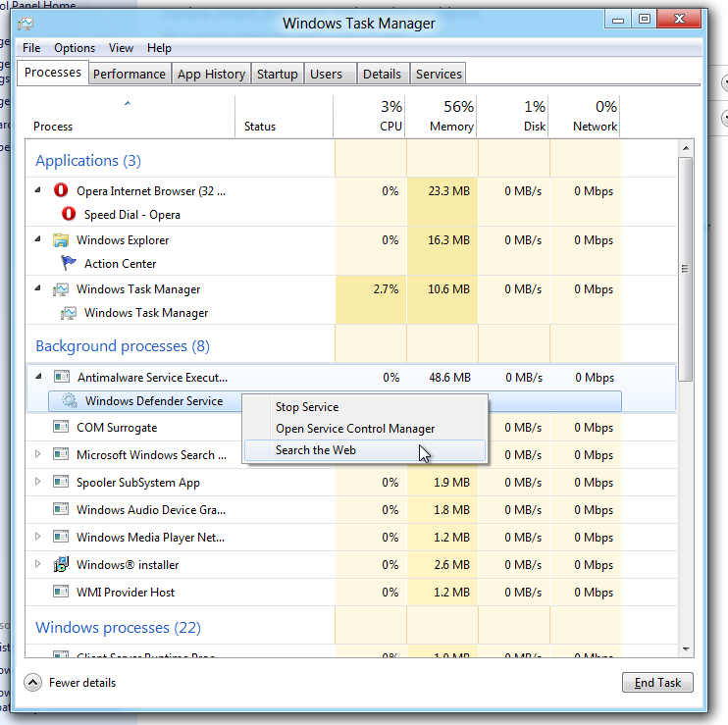Click the Windows Task Manager parent row icon
The image size is (728, 725).
[x=61, y=289]
